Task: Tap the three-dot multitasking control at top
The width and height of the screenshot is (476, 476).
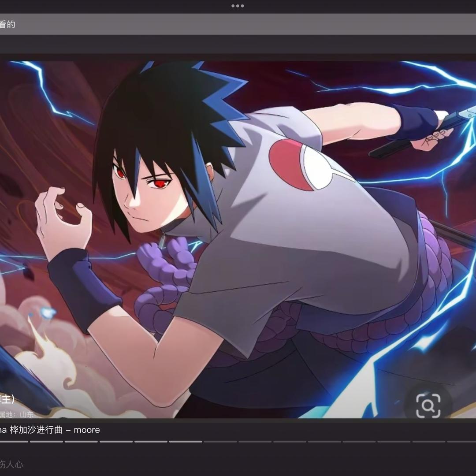Action: [x=238, y=6]
